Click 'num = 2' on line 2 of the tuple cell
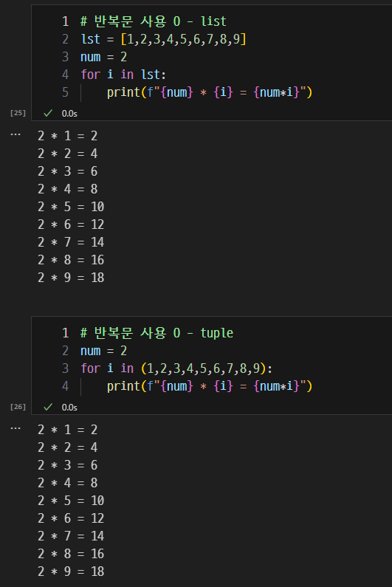 103,351
